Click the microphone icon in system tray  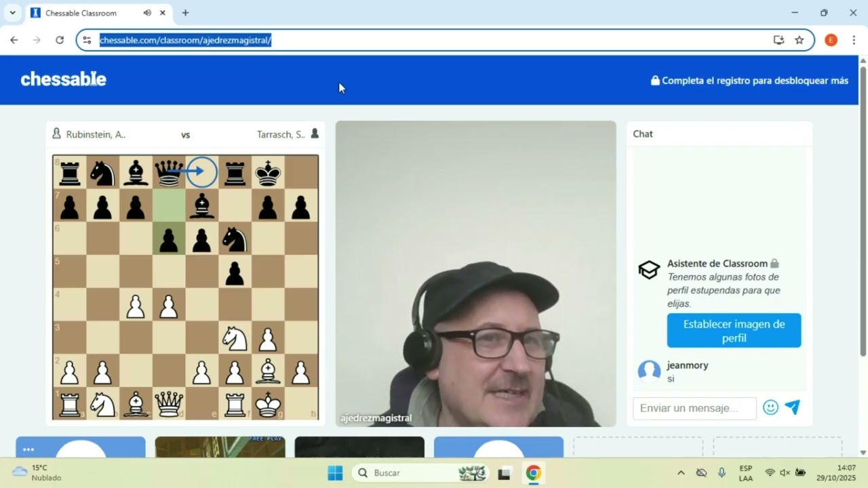[722, 473]
